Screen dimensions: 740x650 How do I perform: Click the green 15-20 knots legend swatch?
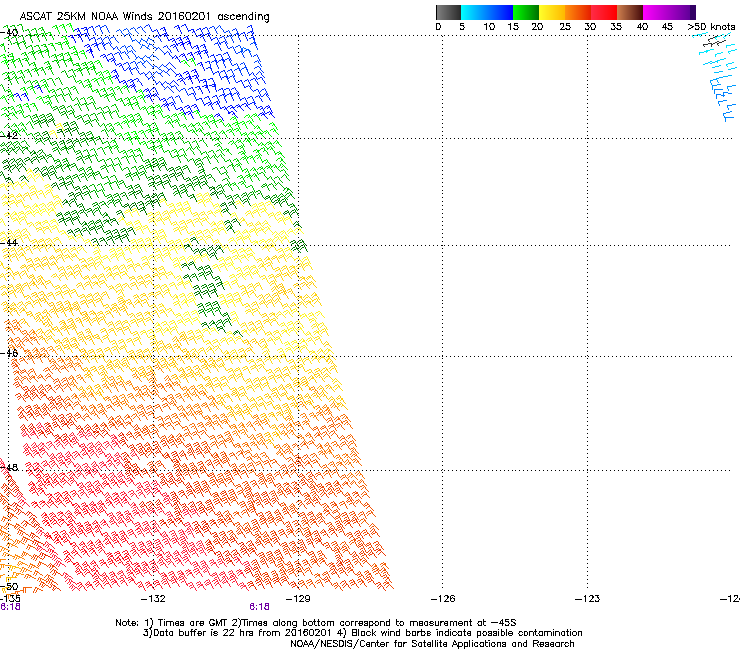point(526,12)
